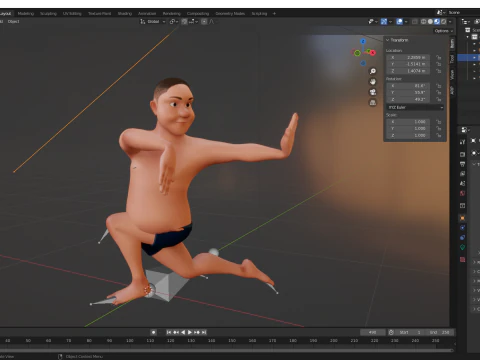Viewport: 480px width, 360px height.
Task: Click the blue Z axis gizmo handle
Action: (363, 41)
